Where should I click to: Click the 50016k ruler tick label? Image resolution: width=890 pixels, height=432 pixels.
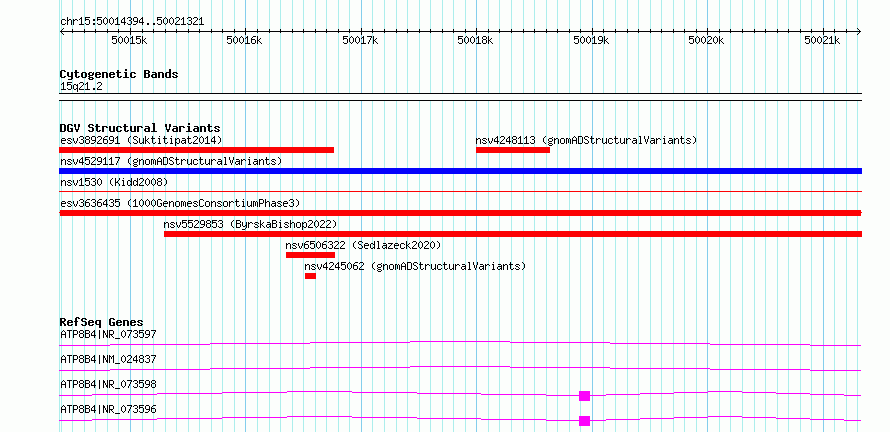[x=244, y=40]
